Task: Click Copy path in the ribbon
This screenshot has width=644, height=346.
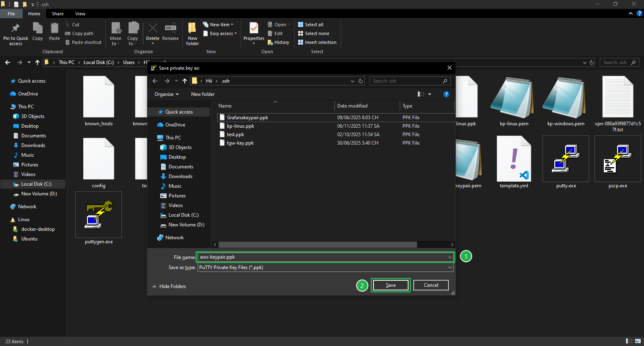Action: (79, 33)
